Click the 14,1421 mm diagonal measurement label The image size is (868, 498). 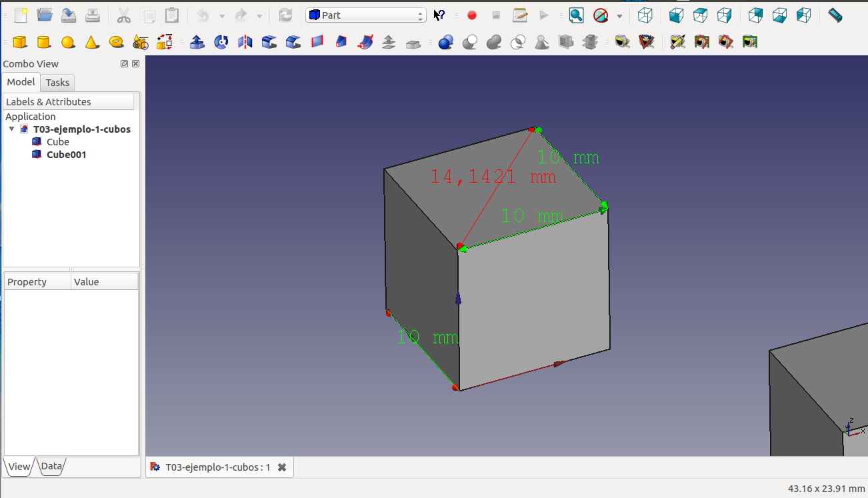click(492, 177)
